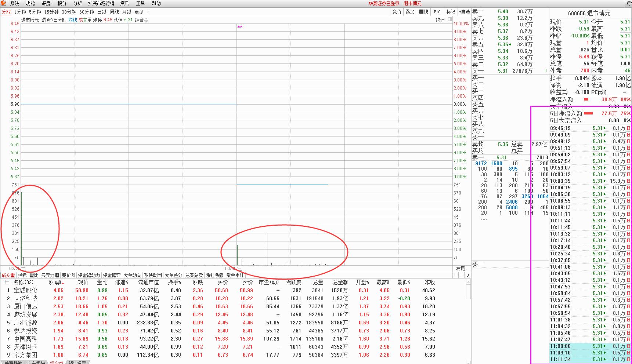Select the 大单差分 indicator tab

(x=173, y=275)
